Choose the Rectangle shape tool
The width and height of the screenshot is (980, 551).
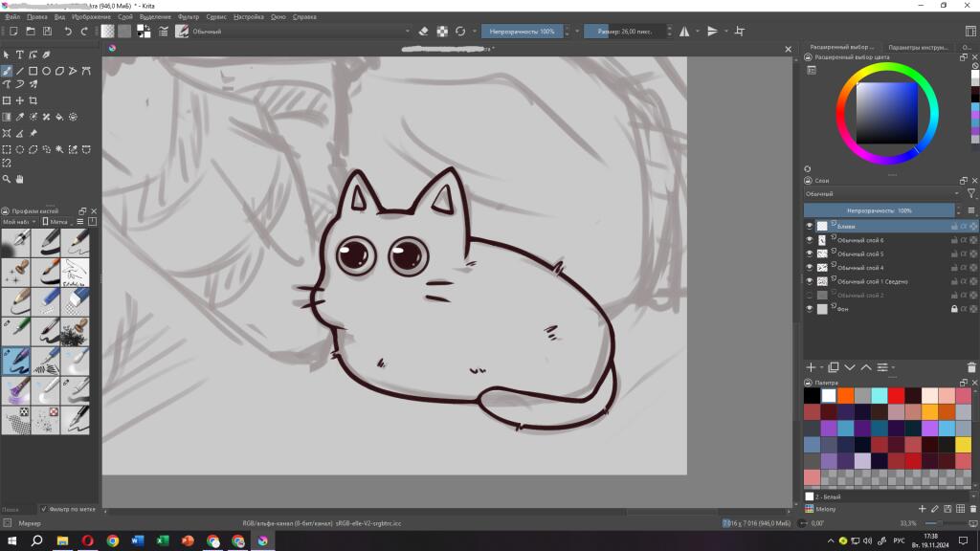pyautogui.click(x=33, y=71)
